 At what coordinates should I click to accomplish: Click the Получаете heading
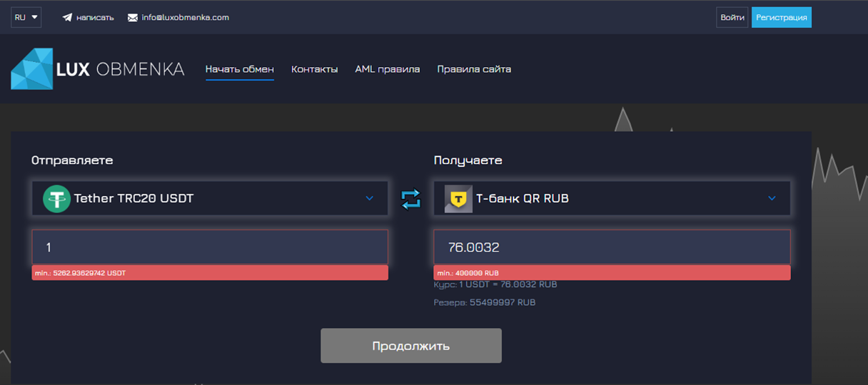468,161
